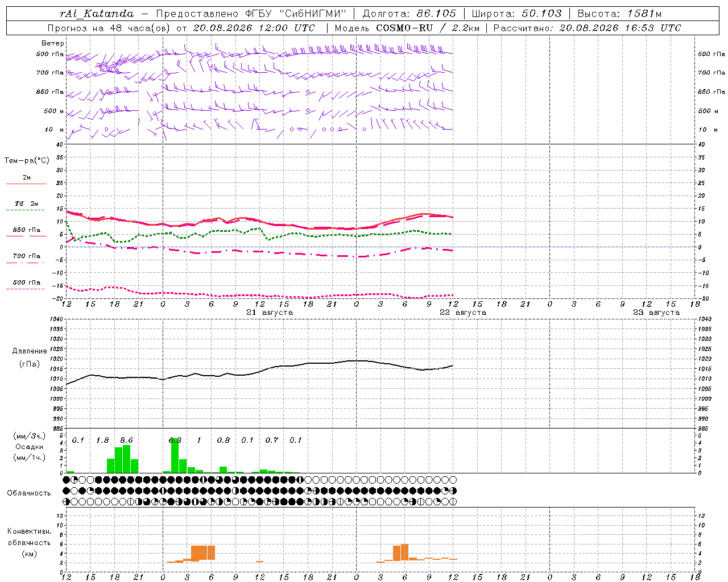Click the 500 гПа dotted legend entry
Image resolution: width=728 pixels, height=582 pixels.
pos(26,285)
